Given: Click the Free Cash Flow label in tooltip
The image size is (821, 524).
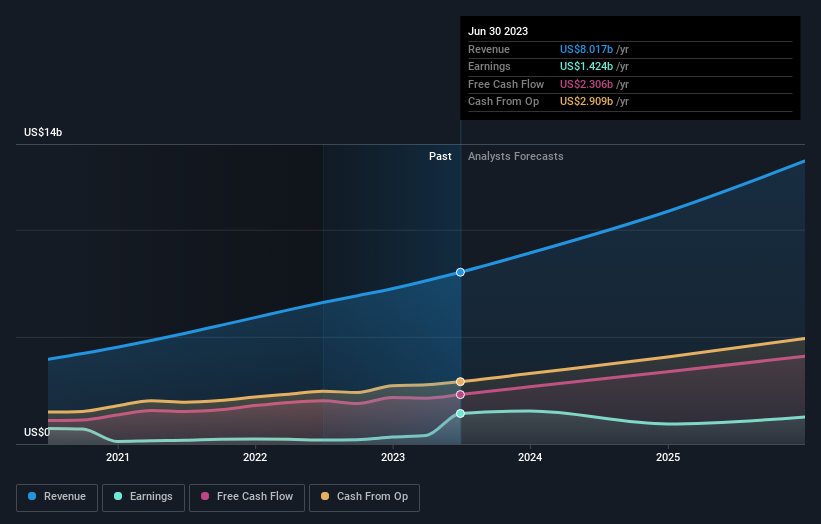Looking at the screenshot, I should pos(506,84).
